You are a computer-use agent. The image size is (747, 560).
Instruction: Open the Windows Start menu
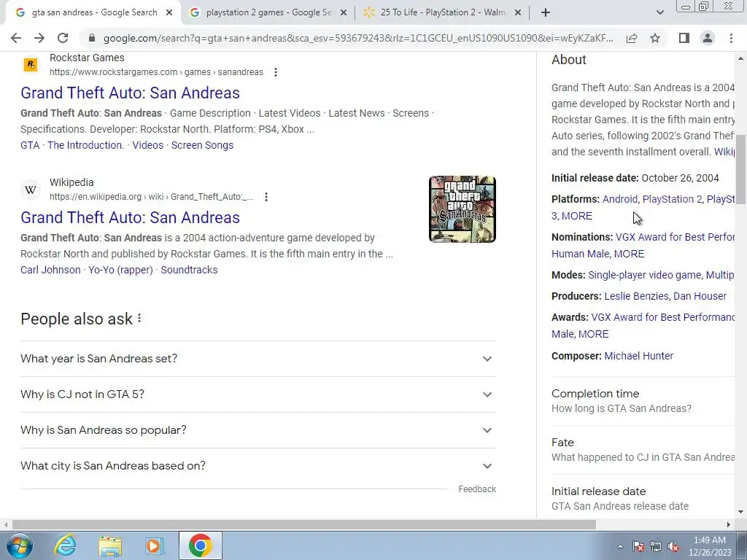[20, 545]
